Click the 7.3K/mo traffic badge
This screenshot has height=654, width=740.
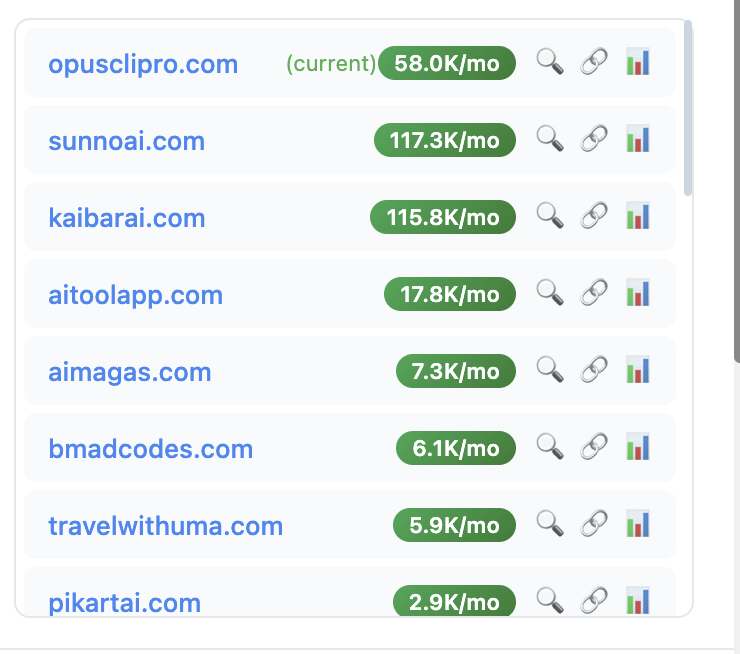point(455,372)
